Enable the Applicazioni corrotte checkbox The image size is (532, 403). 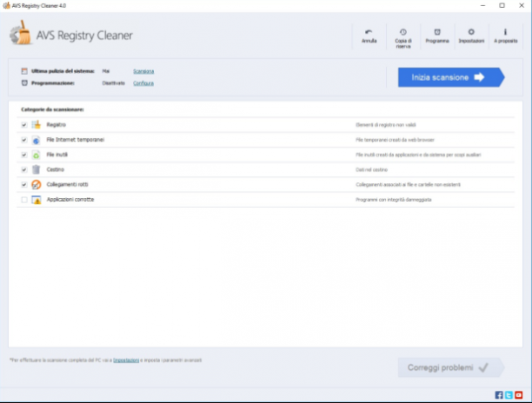(x=24, y=200)
